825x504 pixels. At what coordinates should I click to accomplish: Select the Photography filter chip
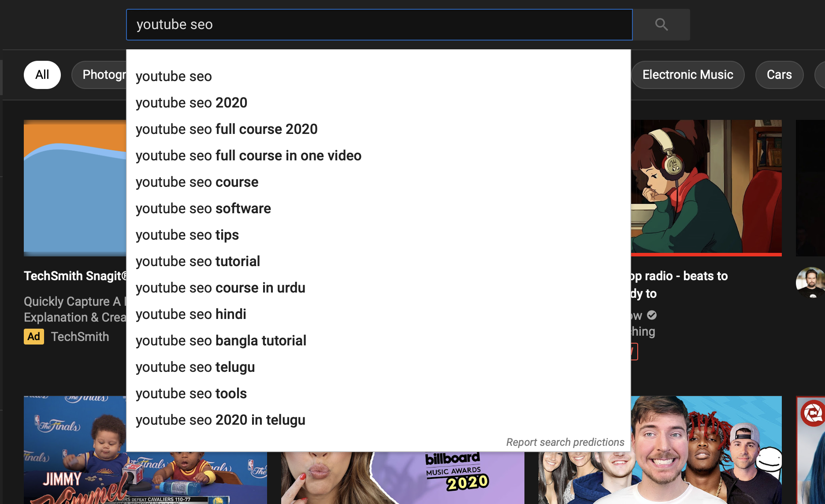[x=100, y=75]
